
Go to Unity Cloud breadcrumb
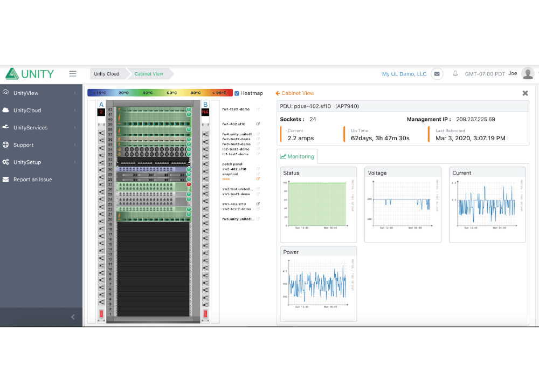107,74
